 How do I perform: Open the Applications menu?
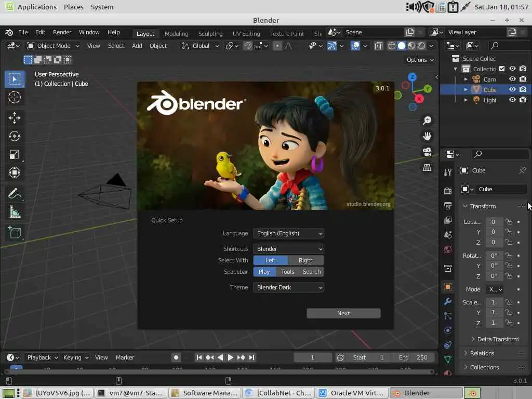point(37,7)
